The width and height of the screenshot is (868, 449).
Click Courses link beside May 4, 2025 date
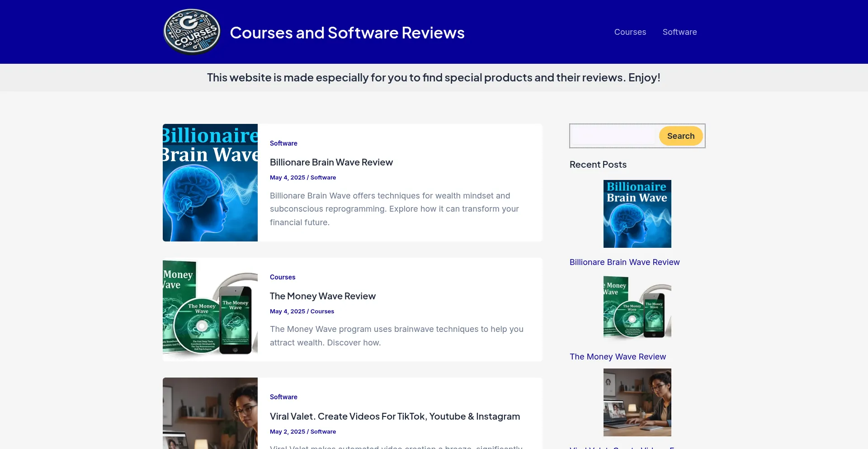tap(322, 312)
